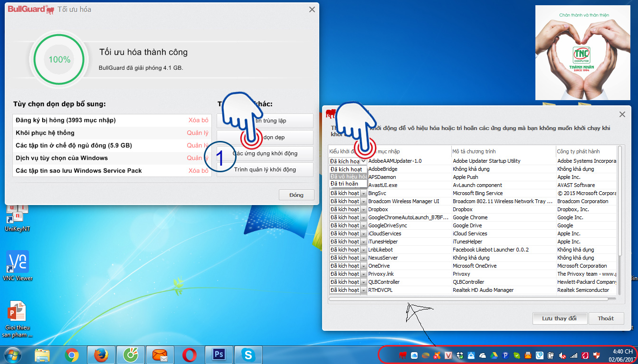Open the Google Drive tray icon
This screenshot has height=364, width=638.
coord(494,355)
